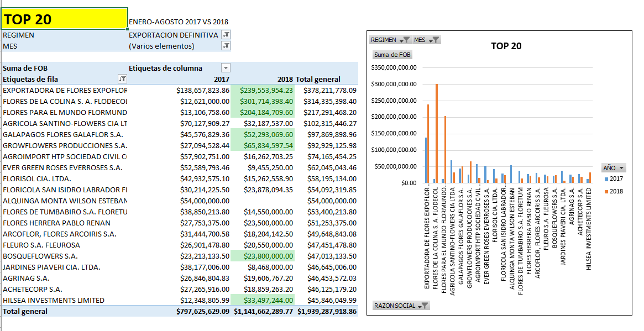Click the HILSEA INVESTMENTS LIMITED axis label on chart
644x331 pixels.
589,229
